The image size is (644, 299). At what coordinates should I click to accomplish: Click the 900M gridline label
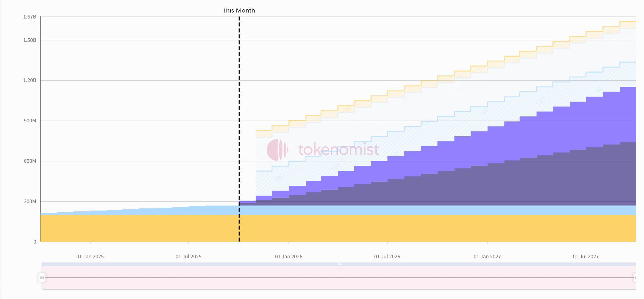(30, 121)
